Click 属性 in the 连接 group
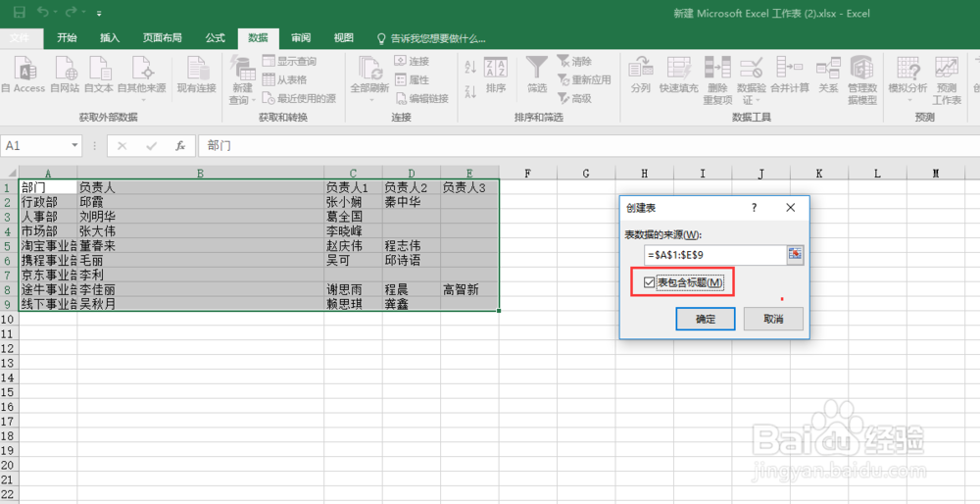This screenshot has width=980, height=504. (x=412, y=79)
